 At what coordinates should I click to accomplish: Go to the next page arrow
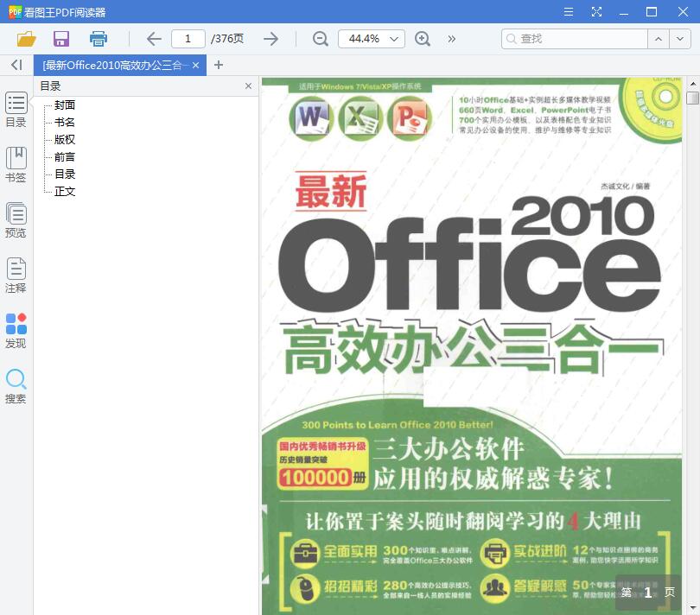click(270, 39)
